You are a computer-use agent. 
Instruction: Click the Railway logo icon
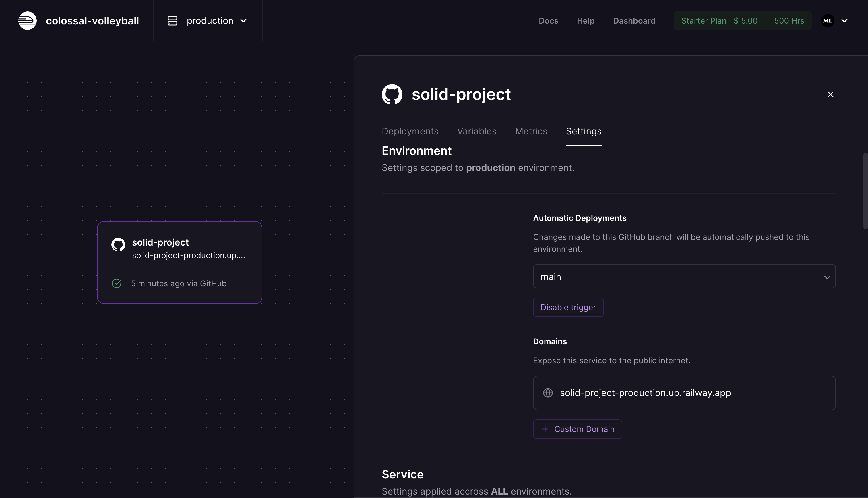[27, 20]
